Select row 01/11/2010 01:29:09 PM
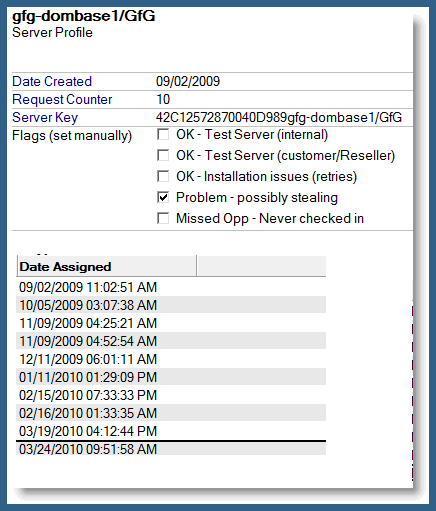The height and width of the screenshot is (511, 436). pos(171,377)
